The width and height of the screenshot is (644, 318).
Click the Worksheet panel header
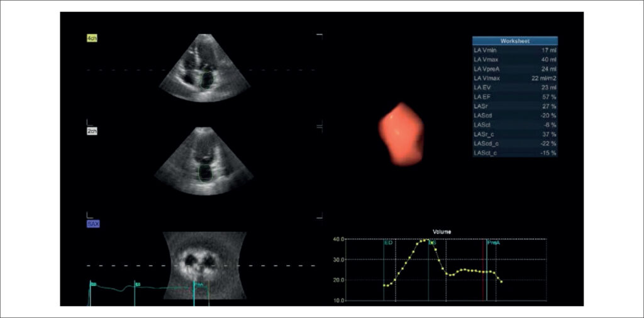515,41
